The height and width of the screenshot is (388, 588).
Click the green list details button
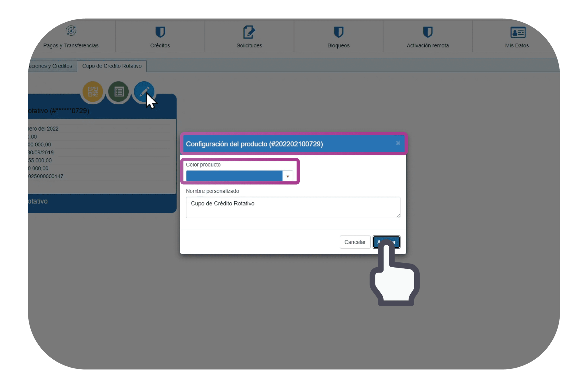pos(119,92)
